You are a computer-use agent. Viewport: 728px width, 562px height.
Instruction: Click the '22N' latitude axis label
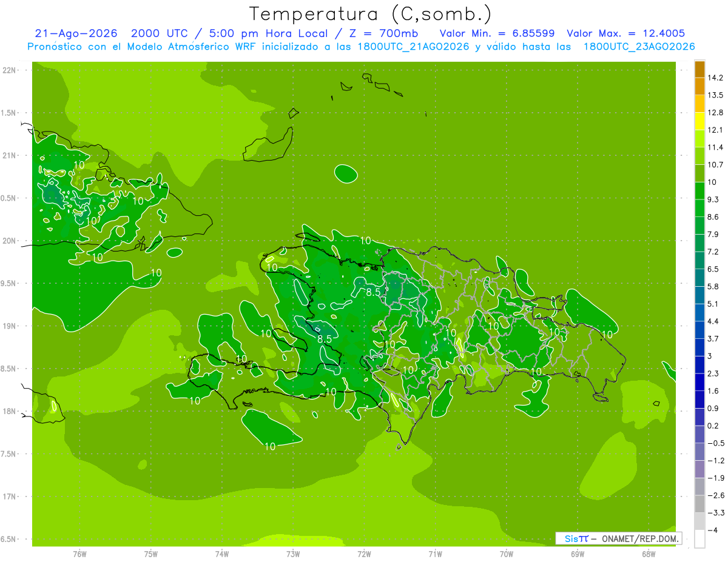point(10,70)
